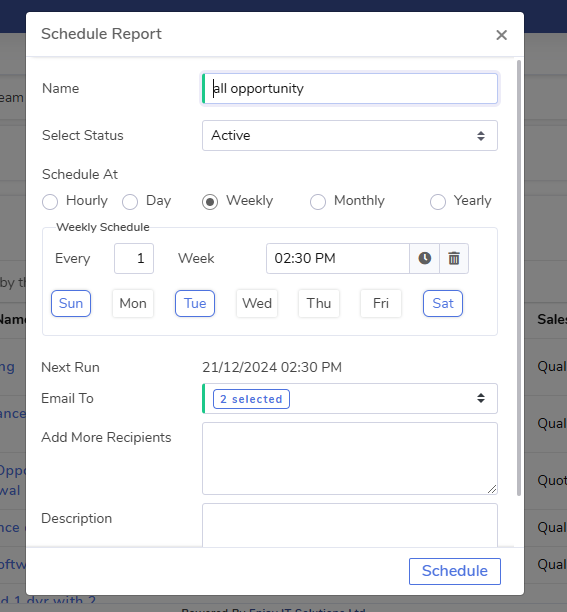This screenshot has width=567, height=612.
Task: Deselect the Tue day button
Action: click(x=195, y=303)
